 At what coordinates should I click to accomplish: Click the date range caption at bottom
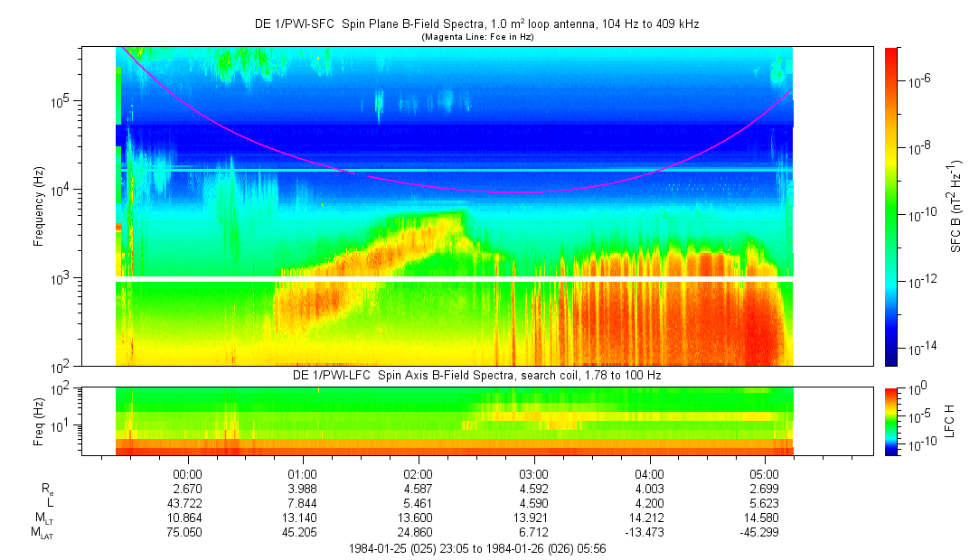476,548
